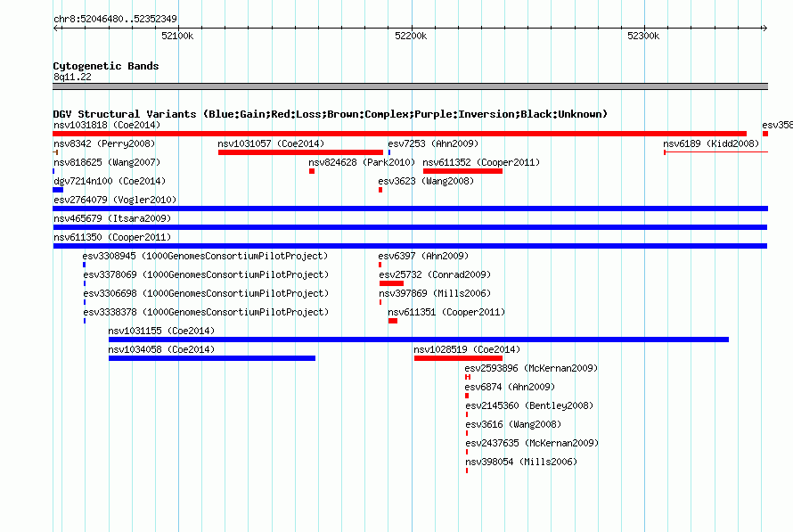
Task: Click the gray 8q11.22 cytogenetic band bar
Action: (x=410, y=86)
